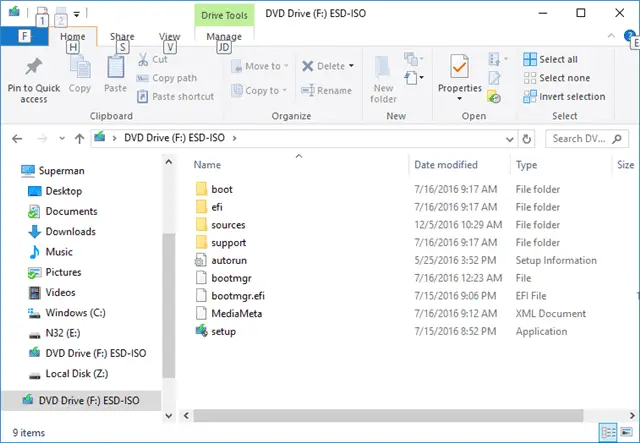640x443 pixels.
Task: Click the Forward navigation arrow
Action: tap(42, 139)
